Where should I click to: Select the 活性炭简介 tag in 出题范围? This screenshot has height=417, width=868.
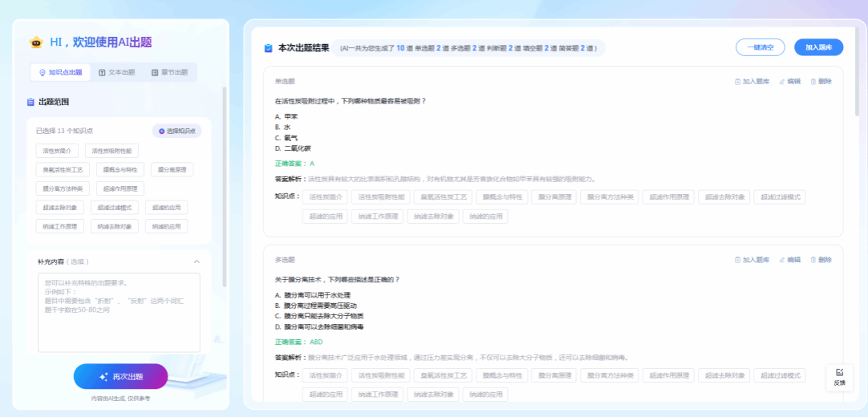click(x=57, y=151)
